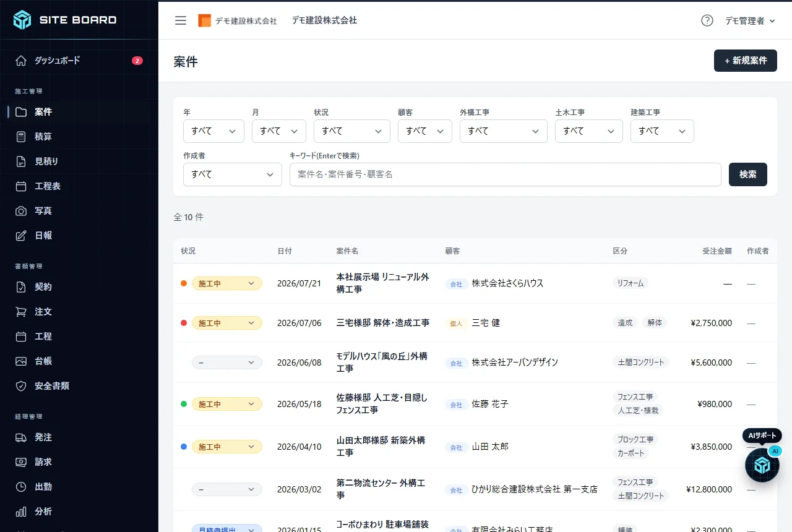Open the 状況 filter dropdown

coord(352,131)
